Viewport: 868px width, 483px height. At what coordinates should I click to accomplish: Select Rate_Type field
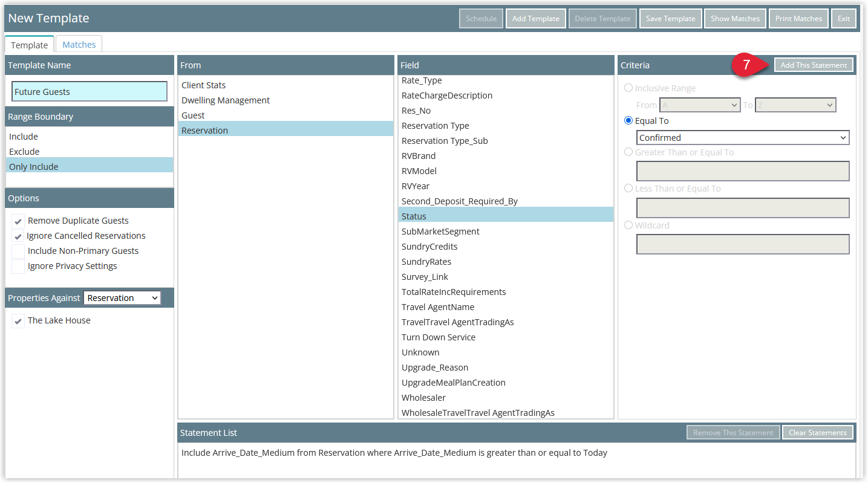click(506, 80)
